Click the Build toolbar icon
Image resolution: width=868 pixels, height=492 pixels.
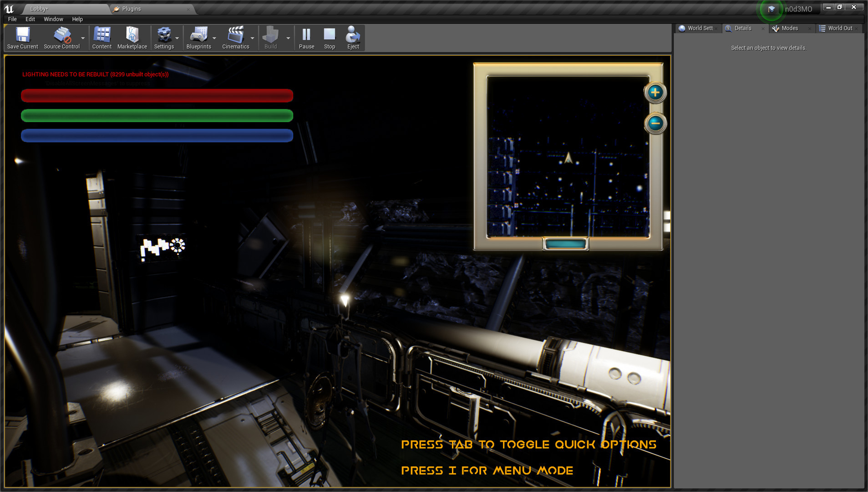point(270,38)
